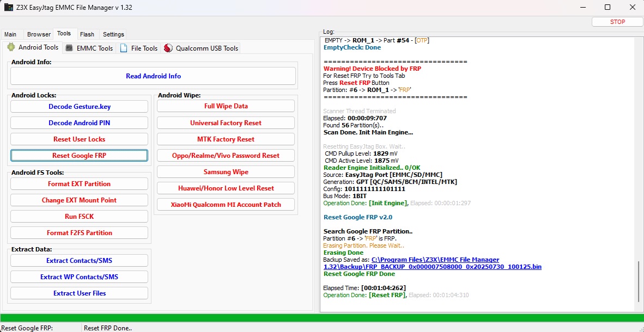Open the Browser tab
This screenshot has height=332, width=644.
[x=39, y=34]
